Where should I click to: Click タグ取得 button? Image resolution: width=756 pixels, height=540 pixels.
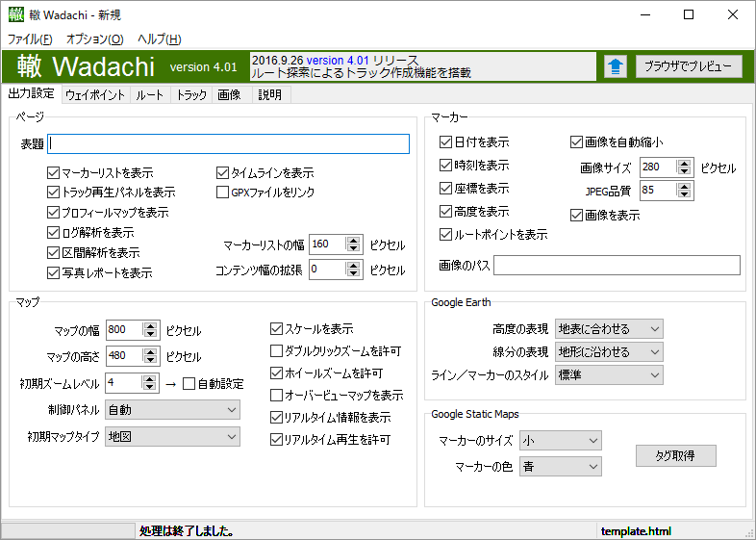click(675, 455)
